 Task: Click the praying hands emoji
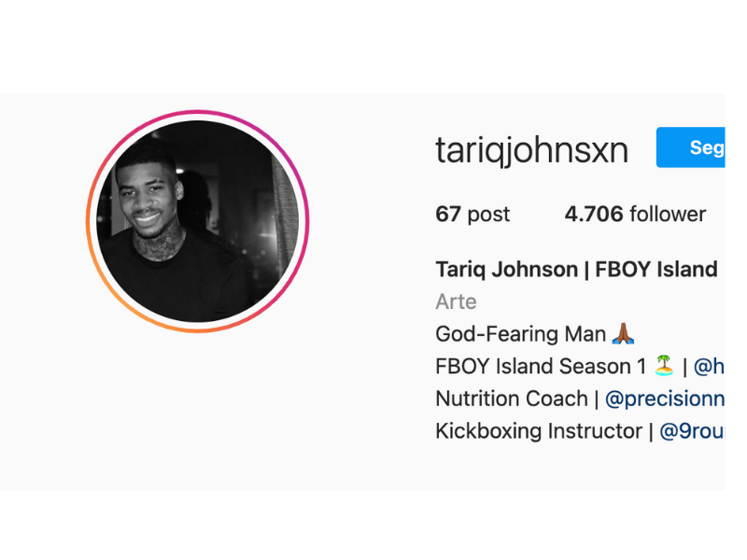pyautogui.click(x=623, y=334)
